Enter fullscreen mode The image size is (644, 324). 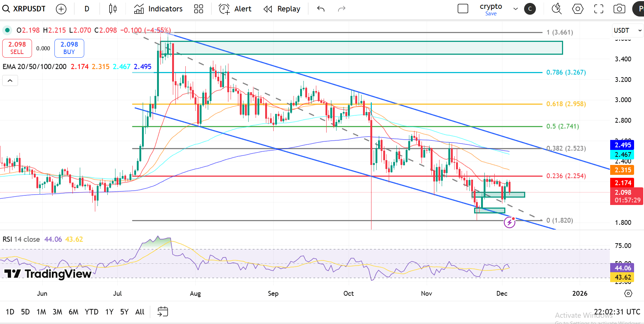point(599,9)
